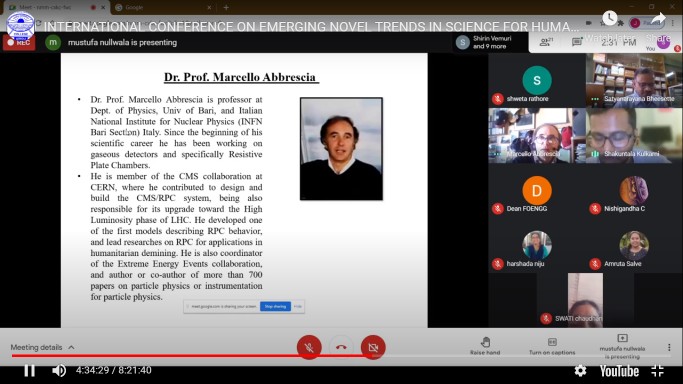Click the red hang up call button
The height and width of the screenshot is (384, 683).
click(341, 347)
